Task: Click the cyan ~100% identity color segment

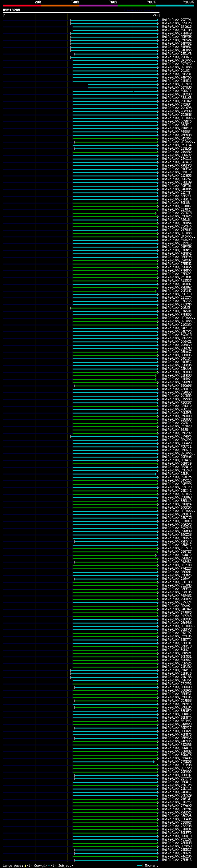Action: [175, 6]
